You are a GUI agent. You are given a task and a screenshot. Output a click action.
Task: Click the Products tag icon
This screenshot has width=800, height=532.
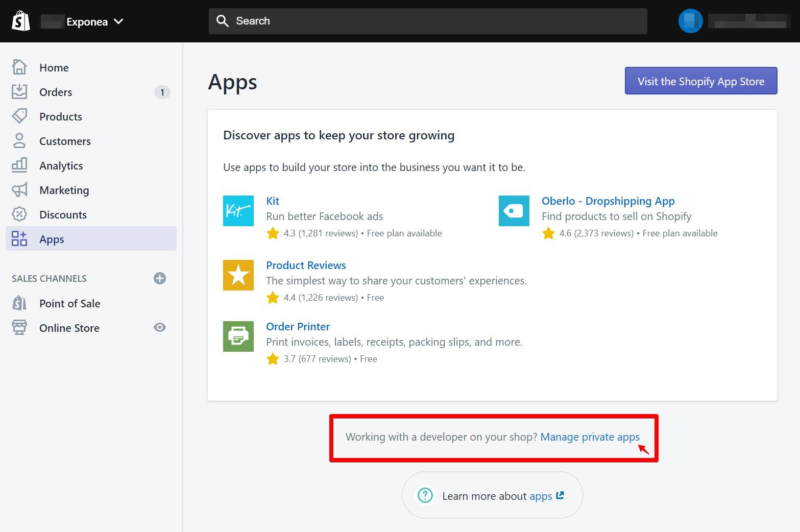[x=19, y=116]
